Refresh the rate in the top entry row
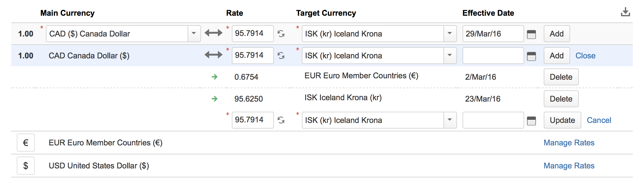Image resolution: width=644 pixels, height=183 pixels. coord(281,34)
